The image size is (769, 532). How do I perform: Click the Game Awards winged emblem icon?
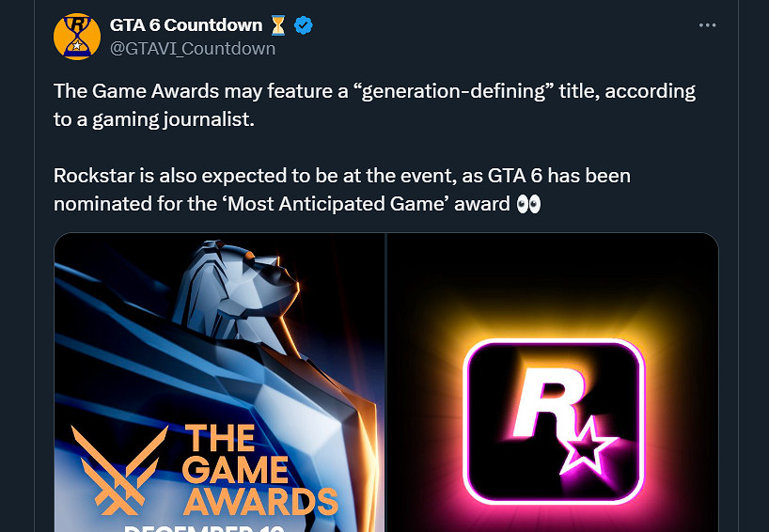click(120, 470)
